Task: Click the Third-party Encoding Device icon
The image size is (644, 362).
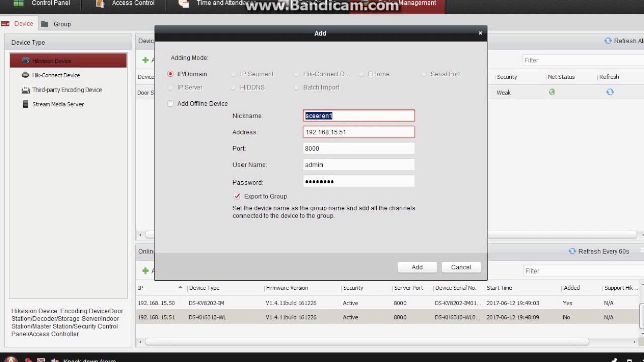Action: click(25, 90)
